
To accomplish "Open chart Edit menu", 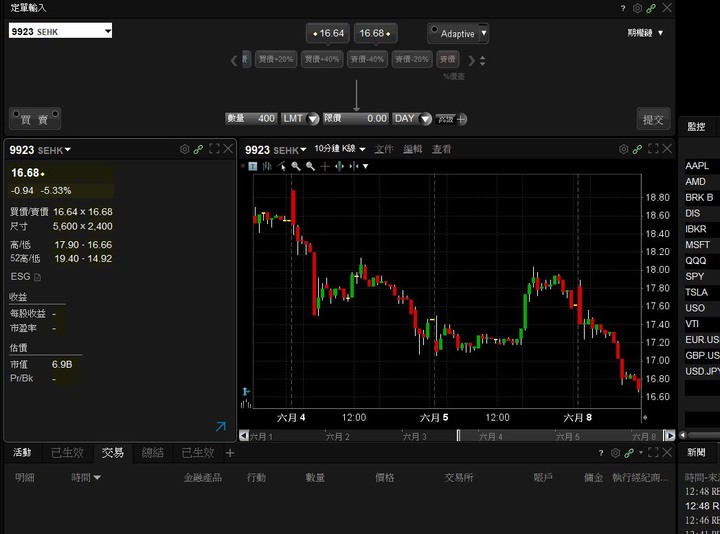I will (413, 149).
